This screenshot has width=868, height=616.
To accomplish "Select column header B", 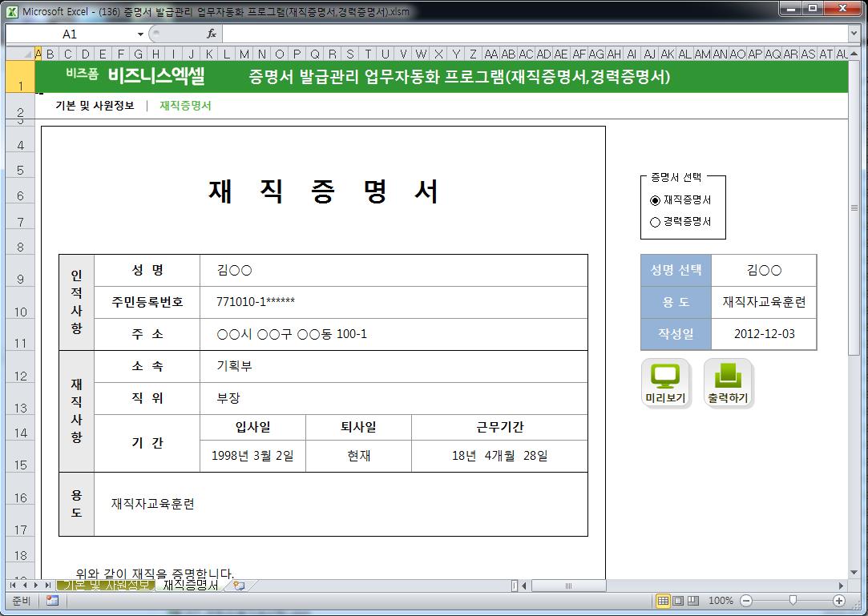I will pyautogui.click(x=50, y=54).
